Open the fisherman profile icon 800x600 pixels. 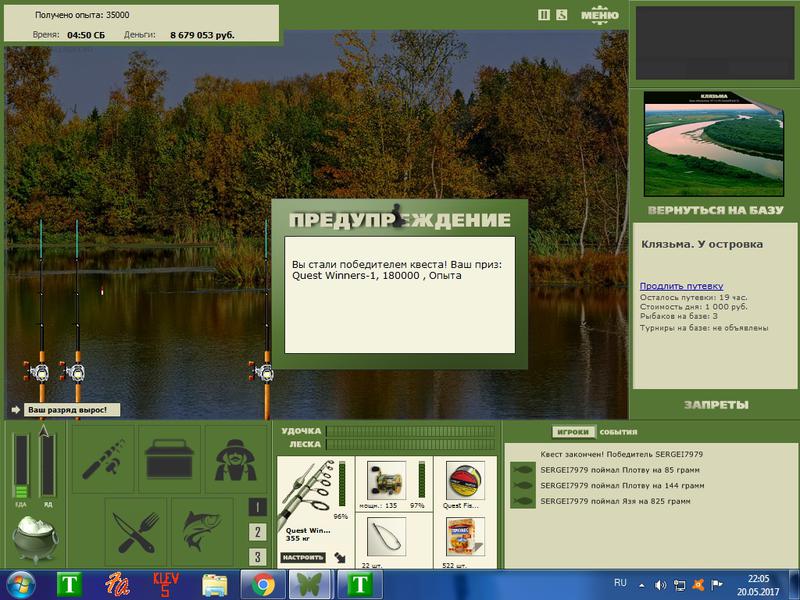235,459
